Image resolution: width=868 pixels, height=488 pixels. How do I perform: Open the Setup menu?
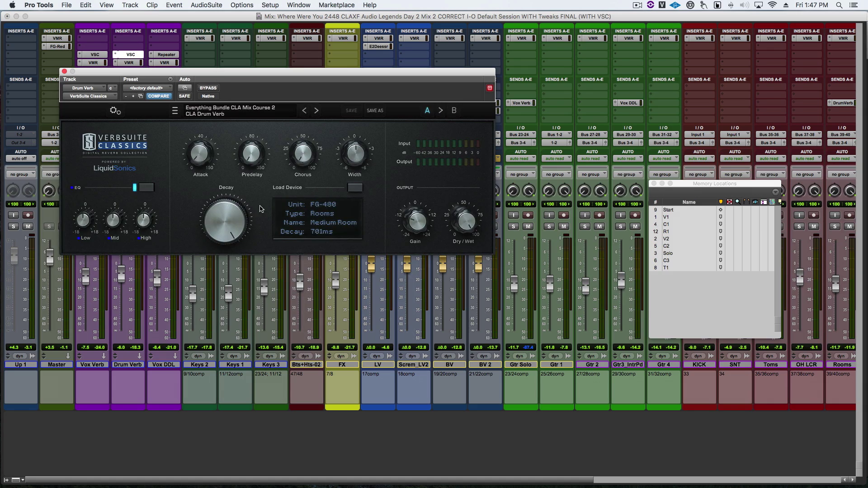point(270,5)
